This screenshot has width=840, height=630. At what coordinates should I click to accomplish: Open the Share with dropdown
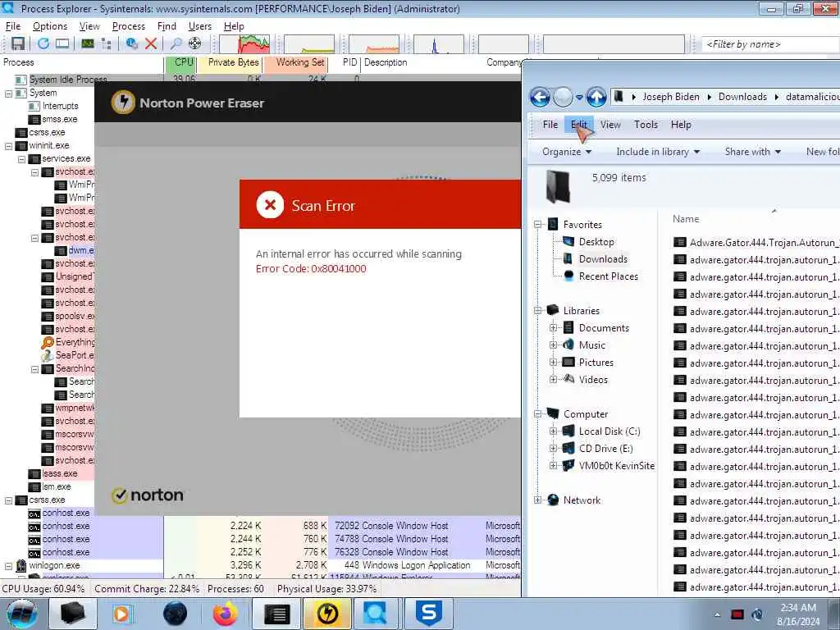click(753, 152)
